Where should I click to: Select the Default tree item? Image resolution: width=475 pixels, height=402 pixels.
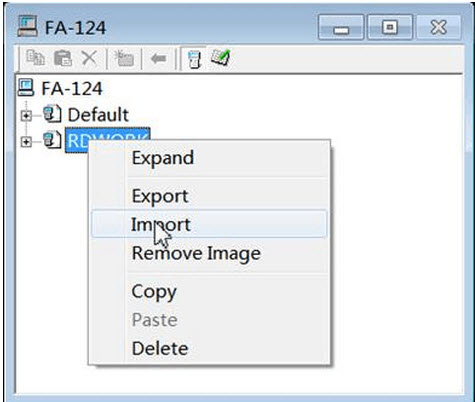98,115
